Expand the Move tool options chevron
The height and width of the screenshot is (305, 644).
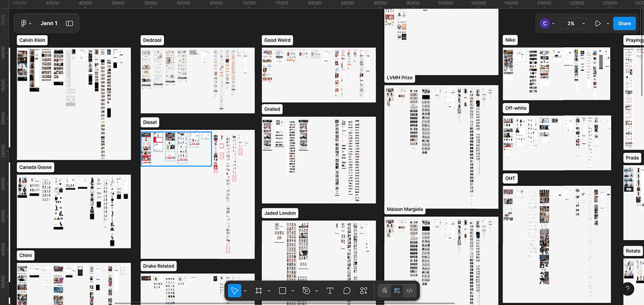tap(245, 291)
